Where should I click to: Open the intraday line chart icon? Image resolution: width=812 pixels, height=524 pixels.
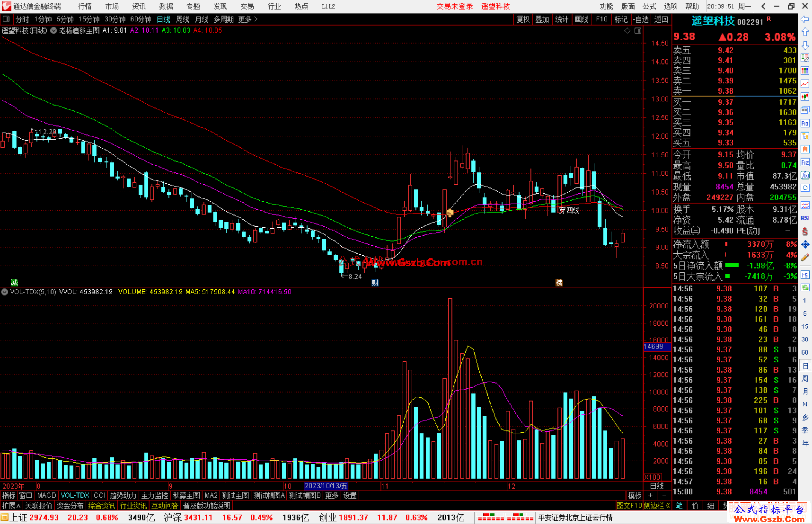(805, 84)
